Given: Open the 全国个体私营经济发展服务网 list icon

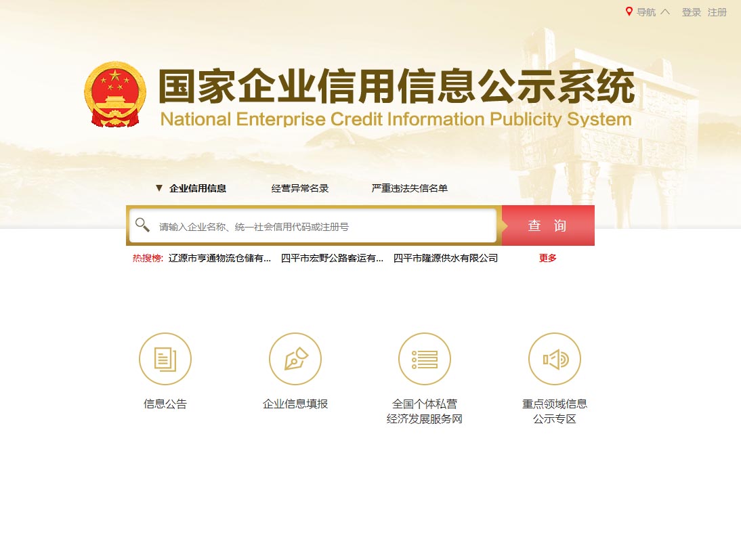Looking at the screenshot, I should tap(425, 359).
